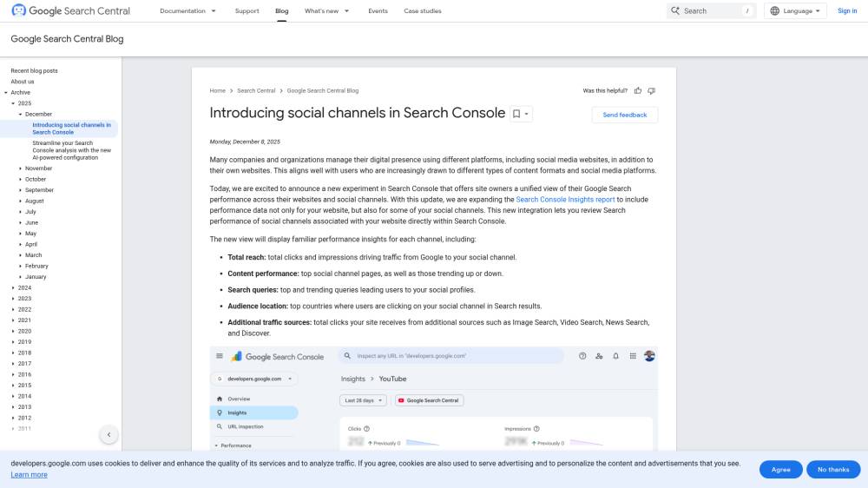Expand the 2022 archive year
The width and height of the screenshot is (868, 488).
[13, 310]
